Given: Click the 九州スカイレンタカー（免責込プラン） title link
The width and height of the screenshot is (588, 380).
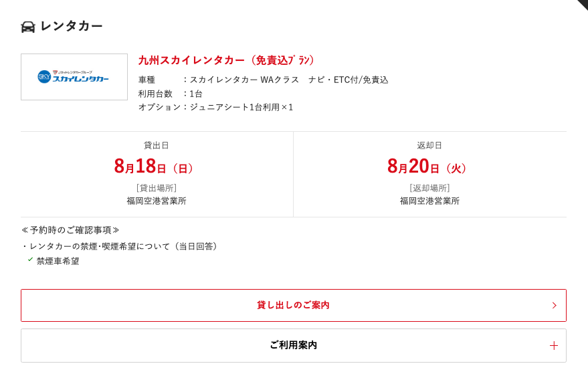Looking at the screenshot, I should tap(226, 60).
